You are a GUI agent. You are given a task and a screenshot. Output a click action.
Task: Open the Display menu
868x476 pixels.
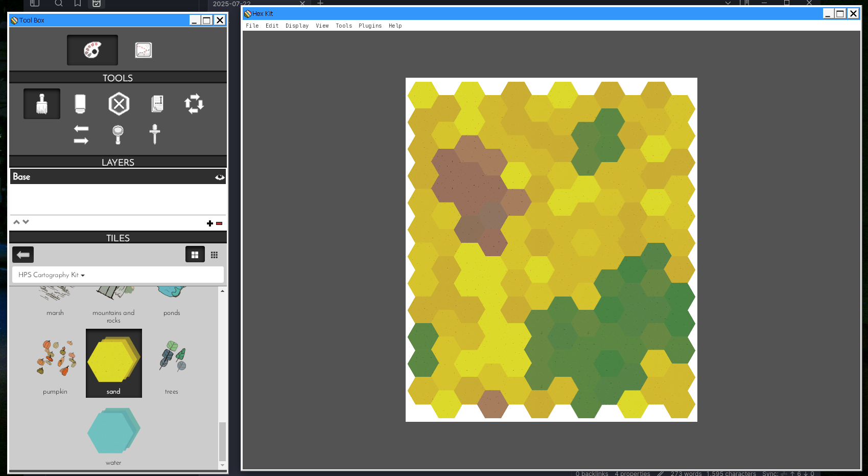297,26
